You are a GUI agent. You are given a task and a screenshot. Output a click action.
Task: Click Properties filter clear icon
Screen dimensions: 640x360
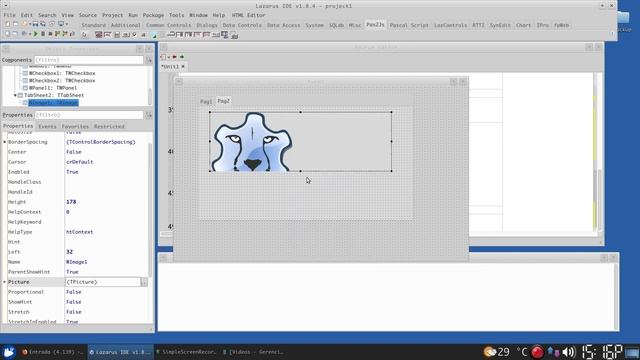click(x=149, y=115)
